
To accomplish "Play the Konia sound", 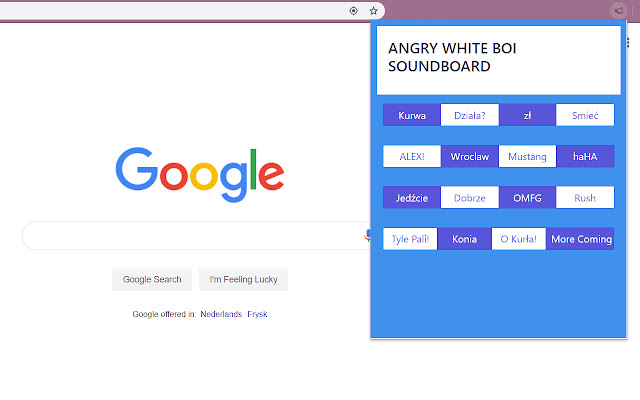I will [x=464, y=239].
